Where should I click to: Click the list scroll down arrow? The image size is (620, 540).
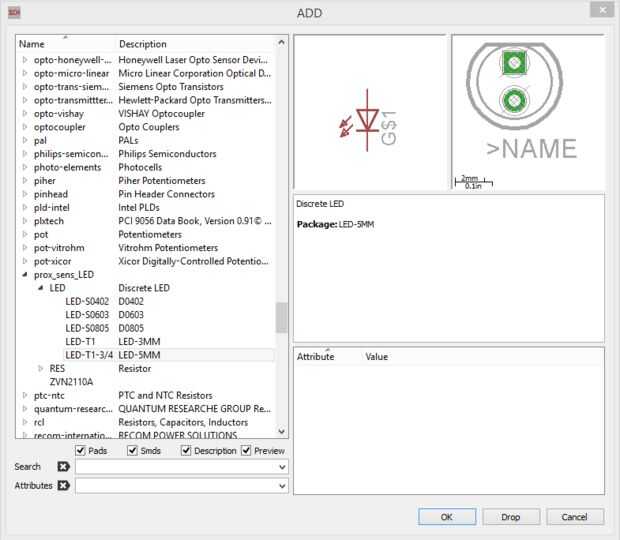click(282, 431)
